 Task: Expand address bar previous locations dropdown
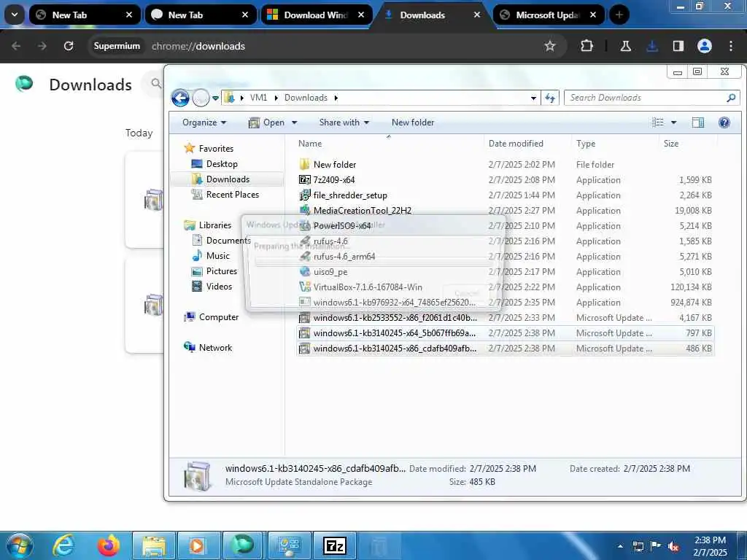click(x=533, y=98)
